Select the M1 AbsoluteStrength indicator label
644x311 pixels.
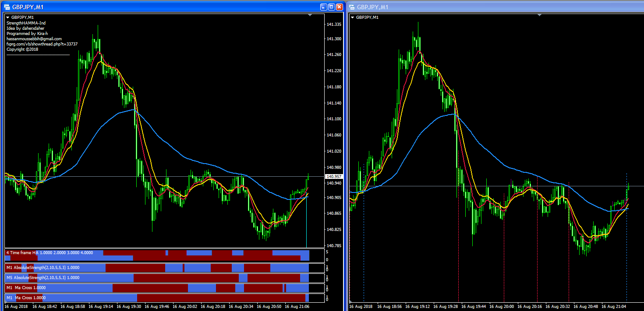coord(42,267)
